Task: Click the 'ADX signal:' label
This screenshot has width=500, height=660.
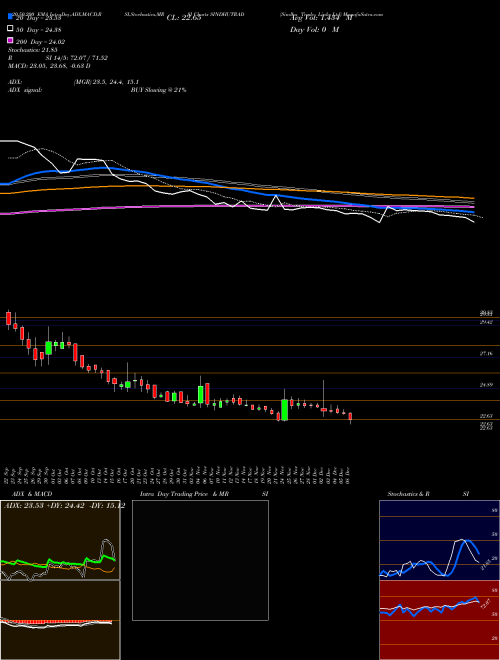Action: click(25, 90)
